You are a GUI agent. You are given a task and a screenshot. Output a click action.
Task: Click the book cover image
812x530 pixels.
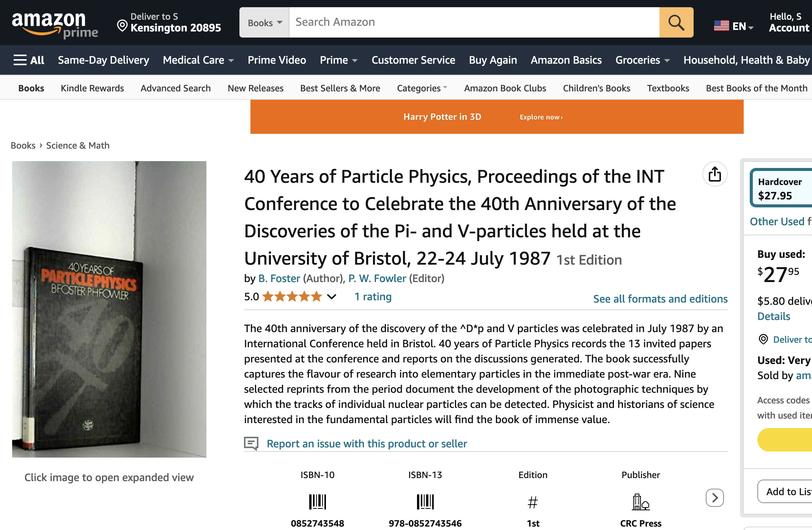[x=109, y=309]
